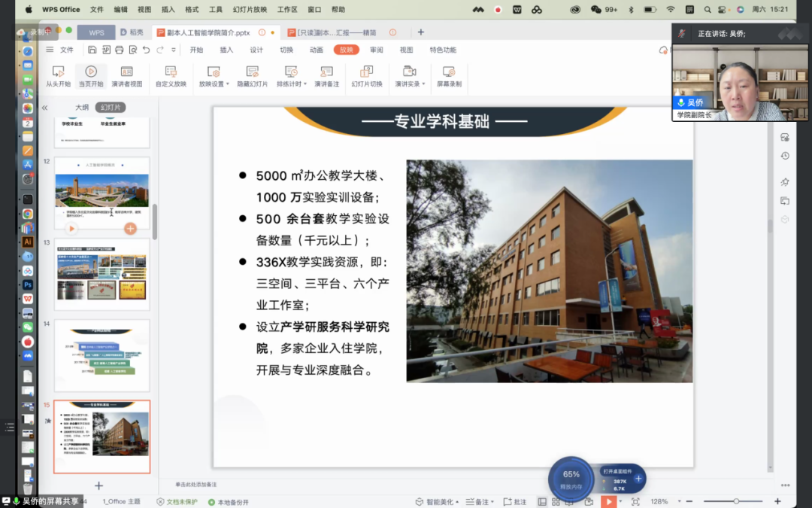Viewport: 812px width, 508px height.
Task: Open slide transition (幻灯片切换) tool
Action: (367, 76)
